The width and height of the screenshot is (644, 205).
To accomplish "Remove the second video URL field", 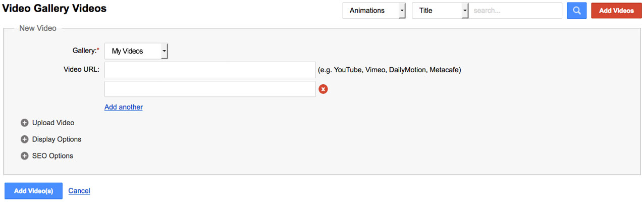I will pyautogui.click(x=323, y=89).
